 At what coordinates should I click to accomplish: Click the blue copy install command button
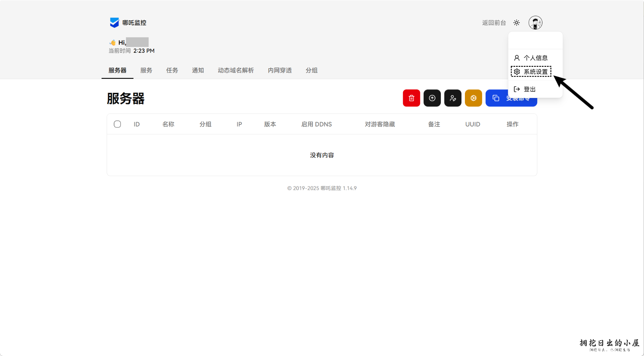click(496, 98)
